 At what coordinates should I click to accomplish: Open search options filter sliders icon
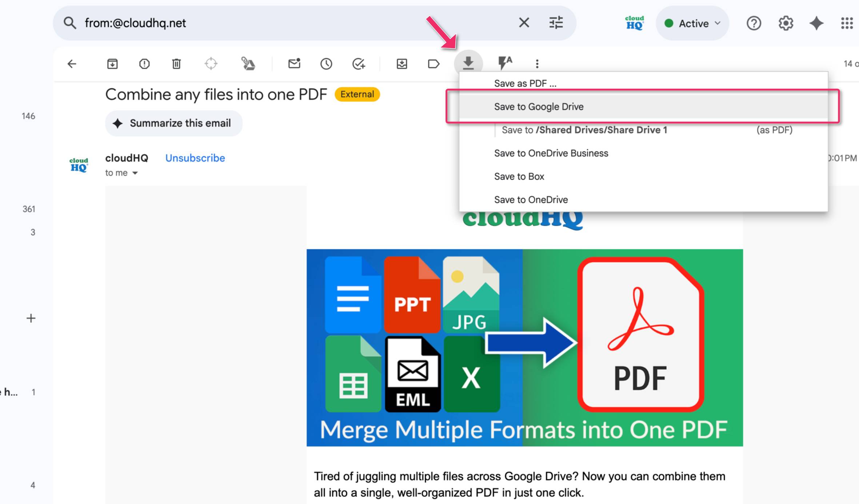click(x=556, y=23)
